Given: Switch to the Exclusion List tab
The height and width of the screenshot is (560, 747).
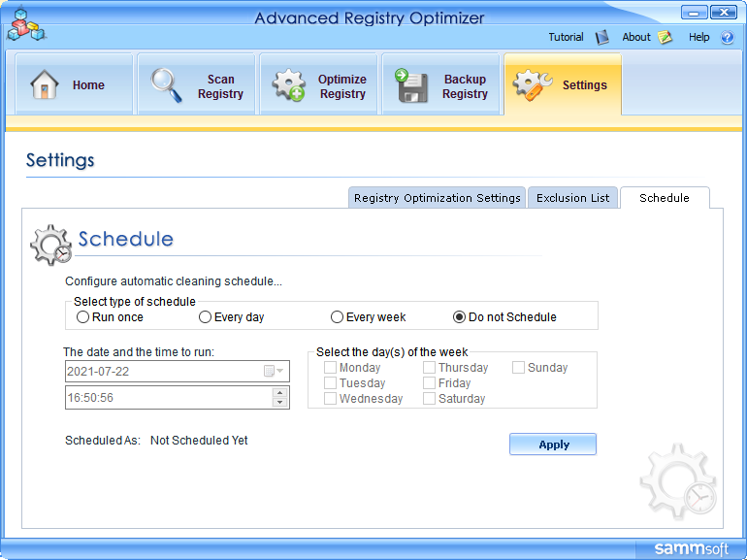Looking at the screenshot, I should click(x=572, y=198).
